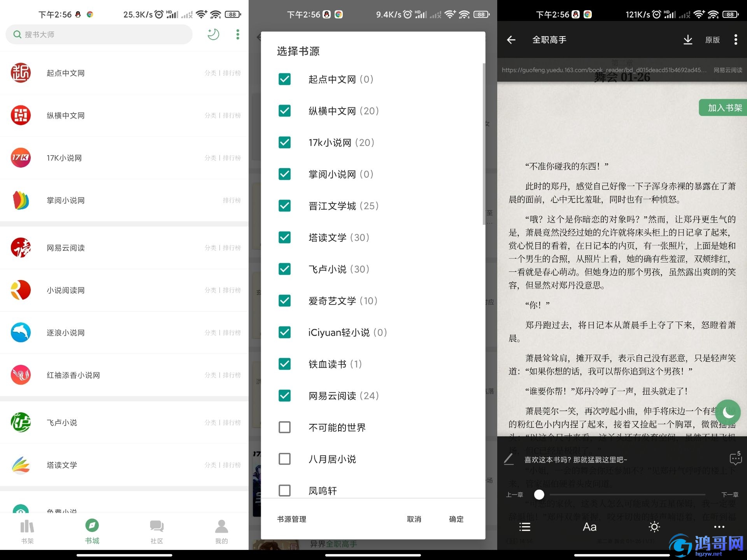Open the three-dot menu beside search bar

[238, 34]
